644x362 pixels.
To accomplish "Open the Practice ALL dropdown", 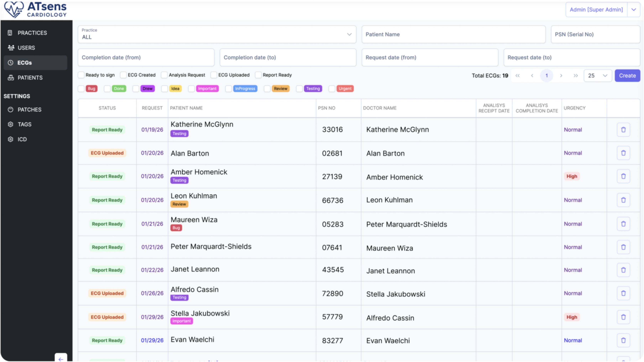I will point(217,34).
